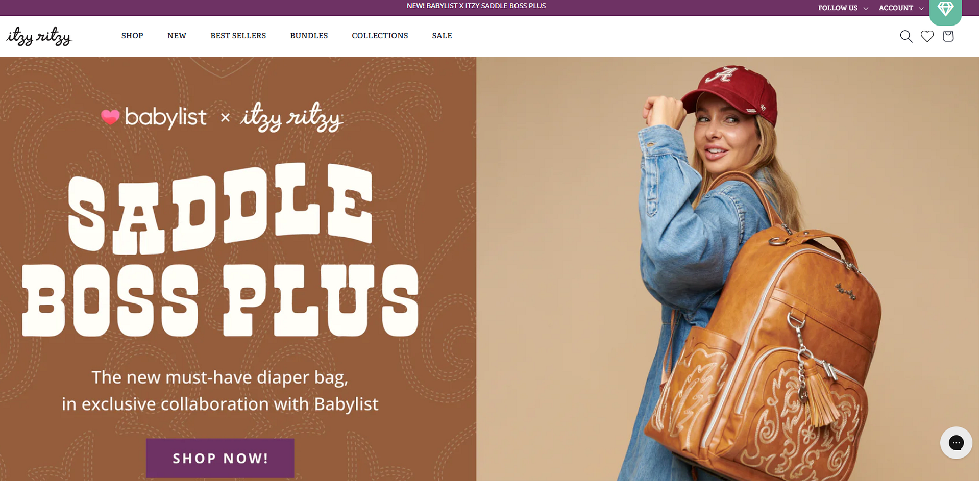Click the Shop Now! button

tap(220, 458)
